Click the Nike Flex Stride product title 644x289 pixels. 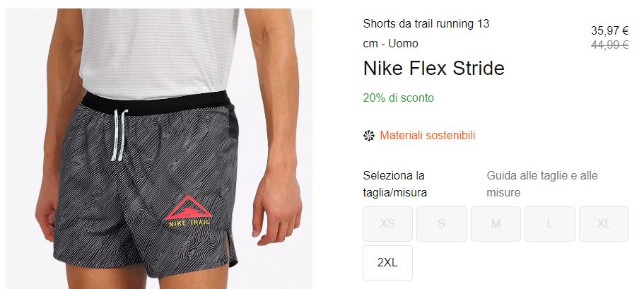pos(434,68)
